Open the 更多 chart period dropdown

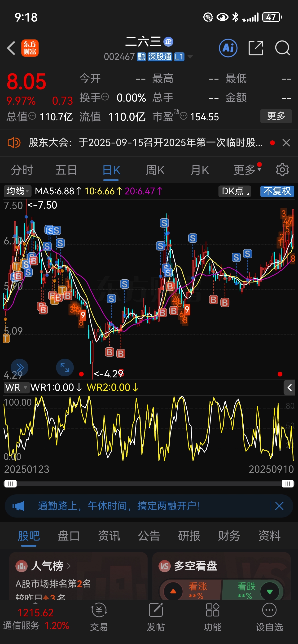point(247,170)
